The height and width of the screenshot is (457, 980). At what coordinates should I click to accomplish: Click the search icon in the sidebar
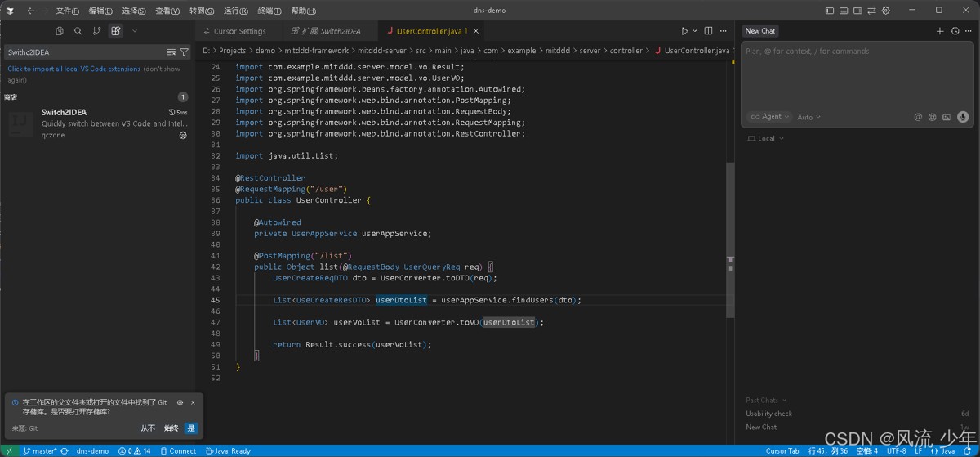click(78, 31)
